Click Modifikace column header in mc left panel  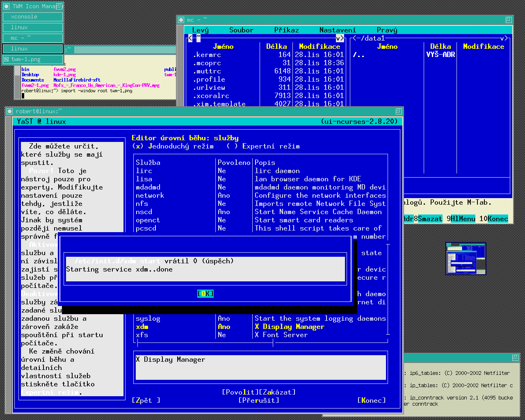pos(320,46)
